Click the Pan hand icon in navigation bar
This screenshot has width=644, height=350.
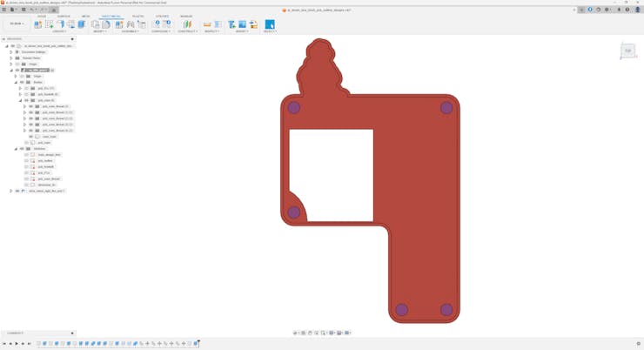tap(310, 333)
